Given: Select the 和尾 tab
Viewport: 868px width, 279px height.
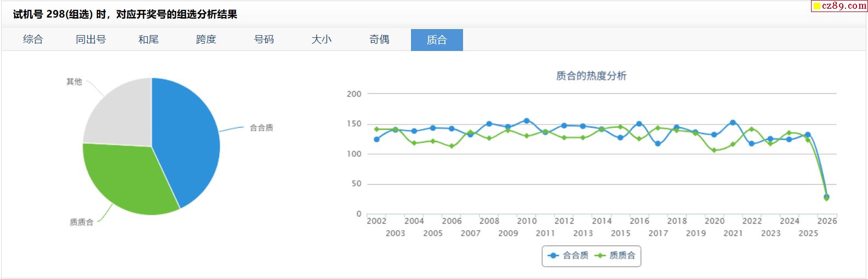Looking at the screenshot, I should click(149, 39).
